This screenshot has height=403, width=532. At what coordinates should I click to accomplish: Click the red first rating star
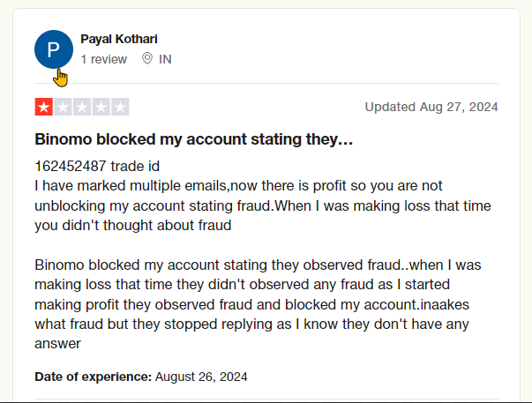(44, 107)
